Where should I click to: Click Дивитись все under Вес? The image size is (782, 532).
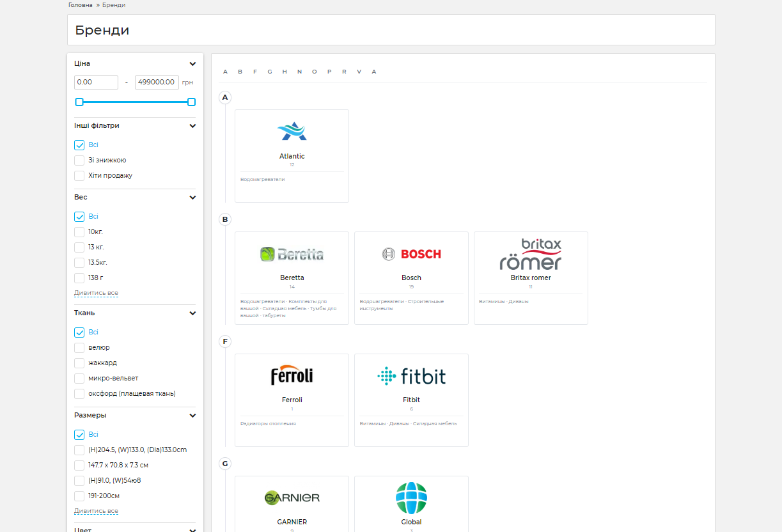pos(96,293)
